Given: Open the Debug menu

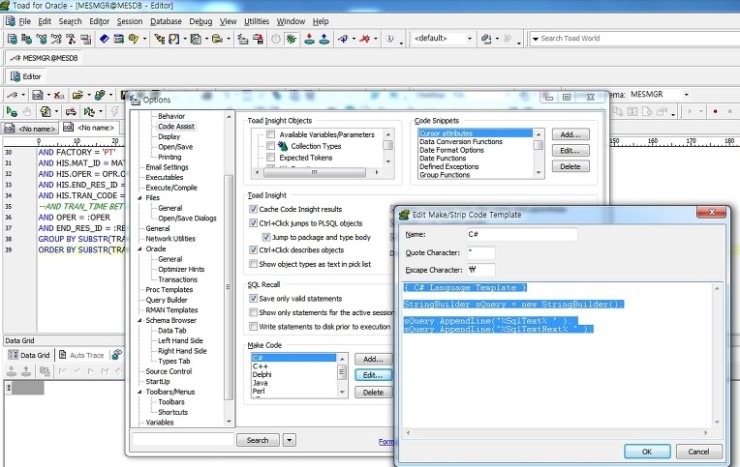Looking at the screenshot, I should 201,21.
